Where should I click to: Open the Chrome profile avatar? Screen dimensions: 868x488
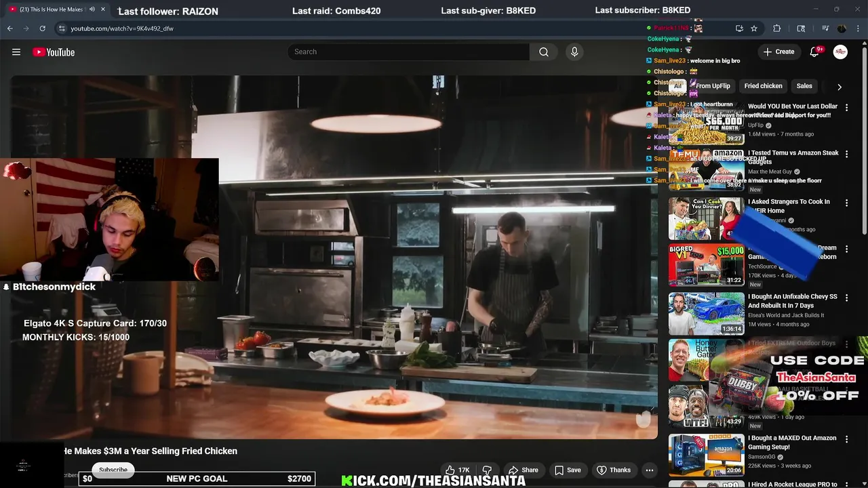click(842, 28)
